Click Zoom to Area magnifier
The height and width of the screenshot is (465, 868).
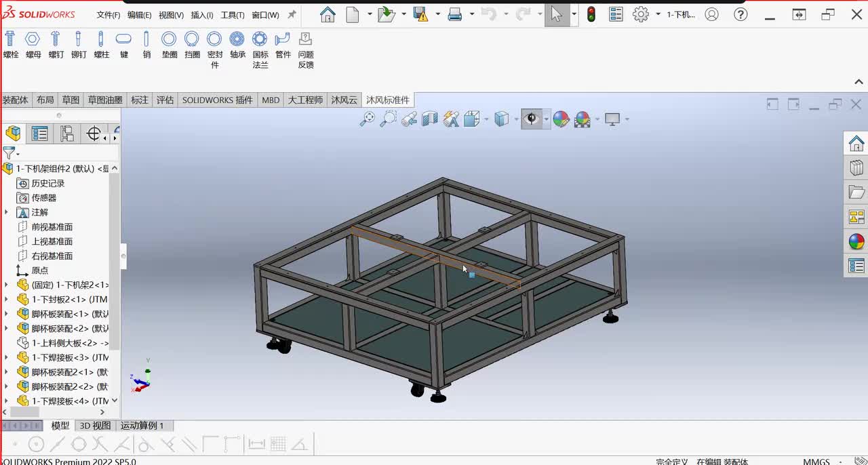pos(388,119)
